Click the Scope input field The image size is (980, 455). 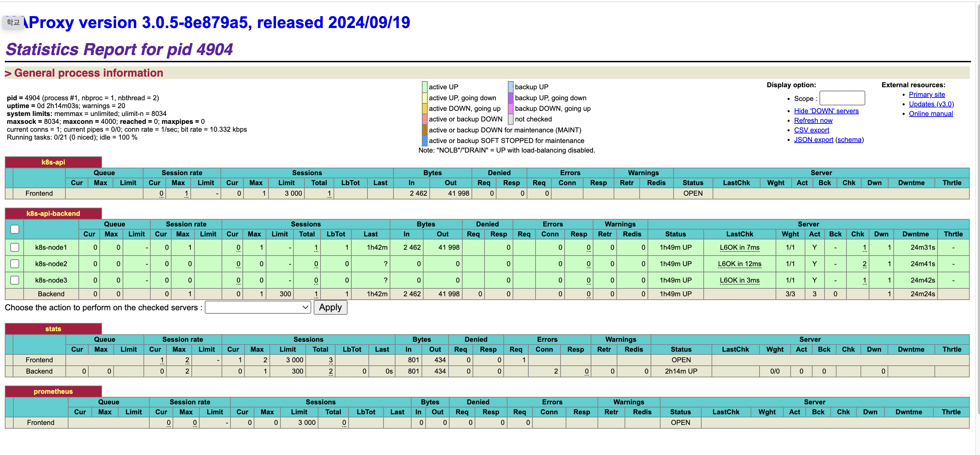(x=842, y=98)
